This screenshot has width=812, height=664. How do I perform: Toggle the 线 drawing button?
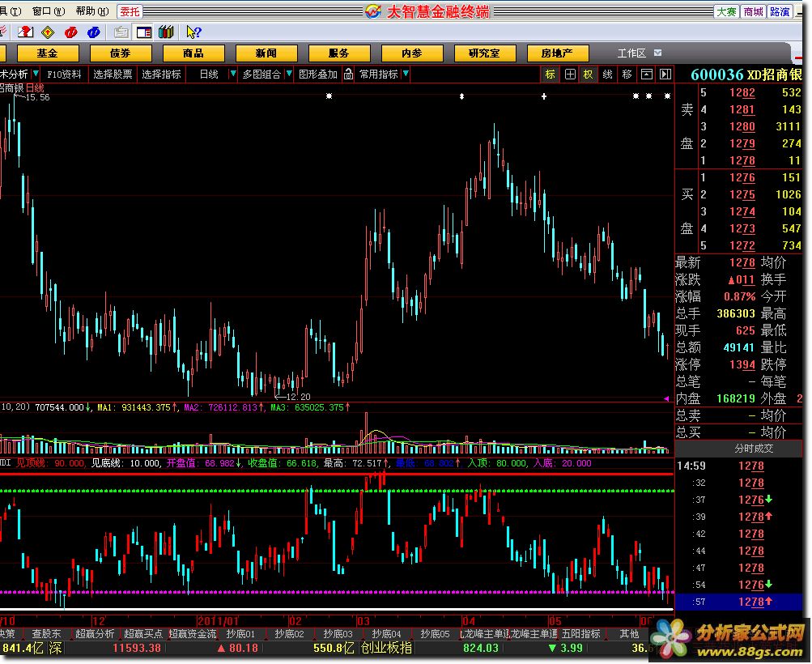click(x=607, y=74)
